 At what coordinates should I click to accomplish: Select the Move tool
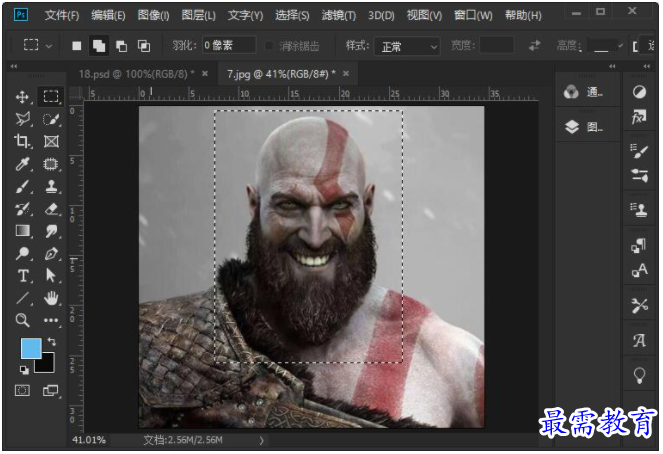[x=22, y=97]
